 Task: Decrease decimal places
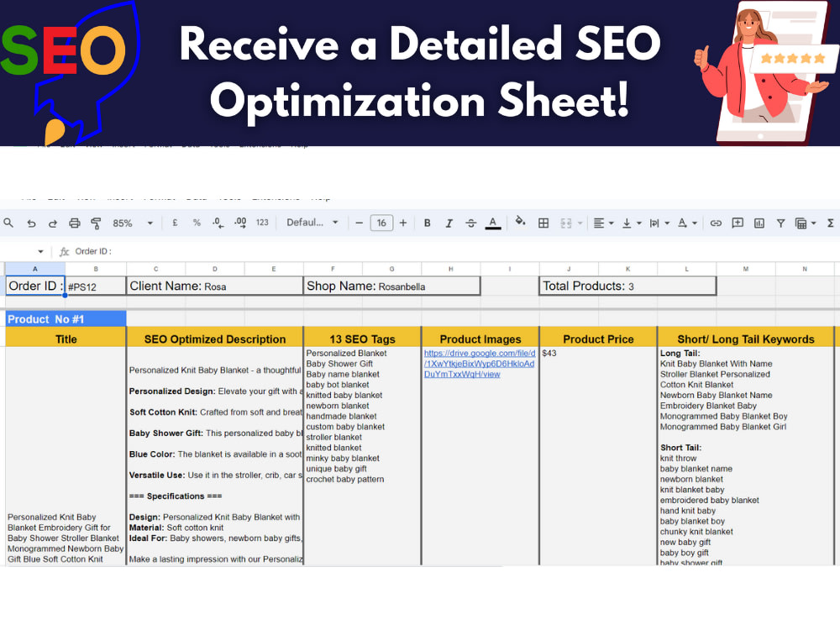pos(218,223)
